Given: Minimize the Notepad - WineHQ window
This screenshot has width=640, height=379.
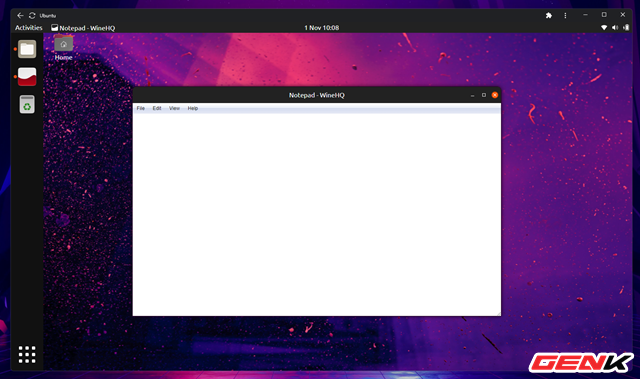Looking at the screenshot, I should 472,95.
